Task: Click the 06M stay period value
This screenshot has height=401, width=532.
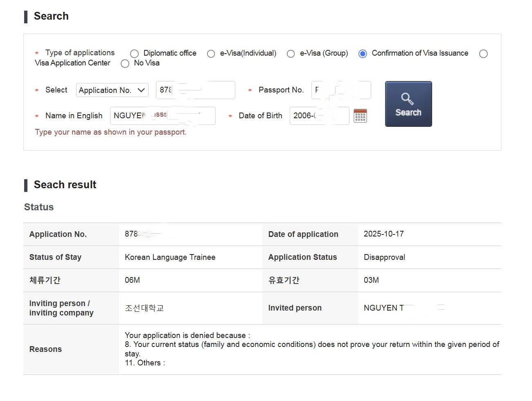Action: [x=132, y=280]
